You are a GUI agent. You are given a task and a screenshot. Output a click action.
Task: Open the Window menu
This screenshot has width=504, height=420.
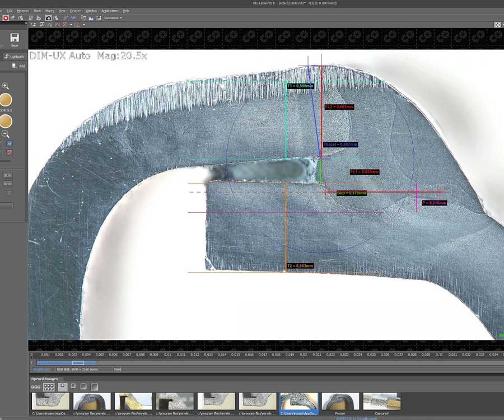(x=91, y=11)
